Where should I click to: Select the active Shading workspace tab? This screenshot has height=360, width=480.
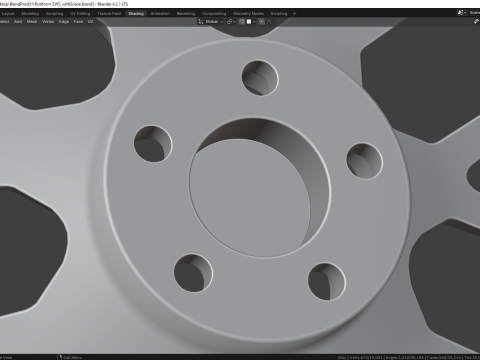(x=136, y=14)
